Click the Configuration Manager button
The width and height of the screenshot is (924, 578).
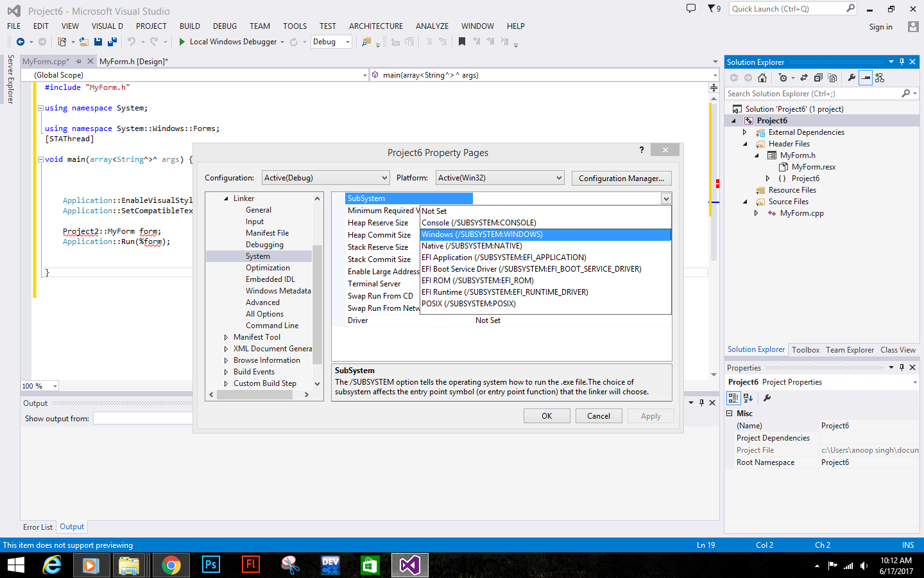(x=620, y=178)
